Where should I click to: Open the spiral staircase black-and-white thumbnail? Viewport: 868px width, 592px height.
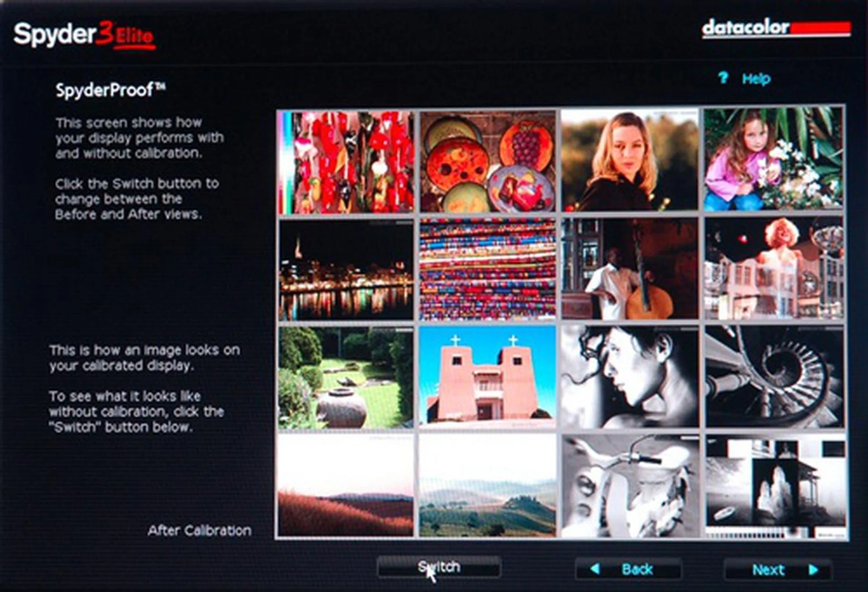[x=774, y=376]
